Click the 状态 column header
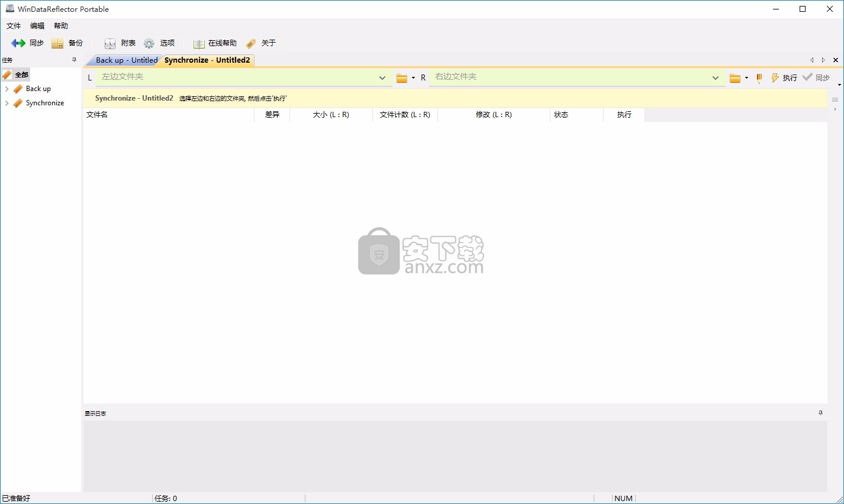844x504 pixels. tap(577, 115)
